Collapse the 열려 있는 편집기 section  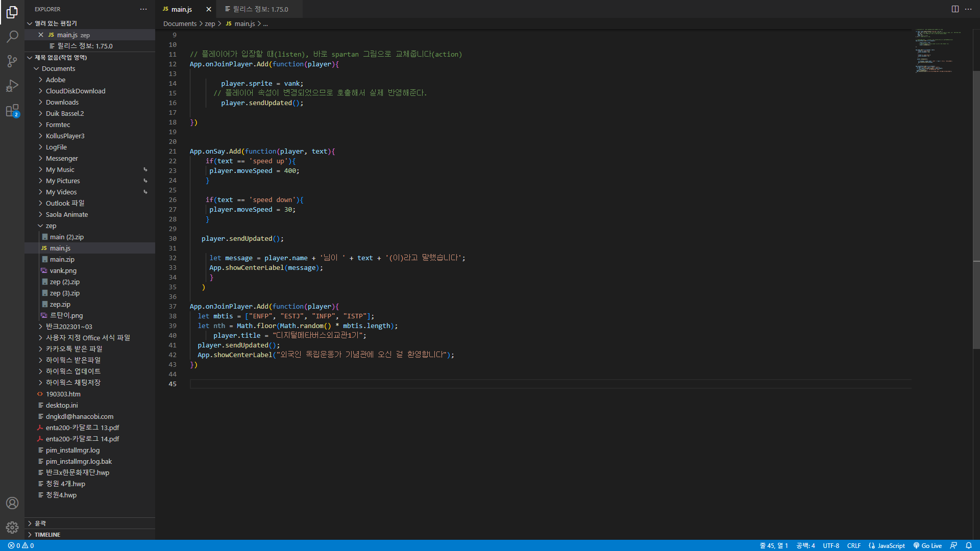tap(90, 23)
